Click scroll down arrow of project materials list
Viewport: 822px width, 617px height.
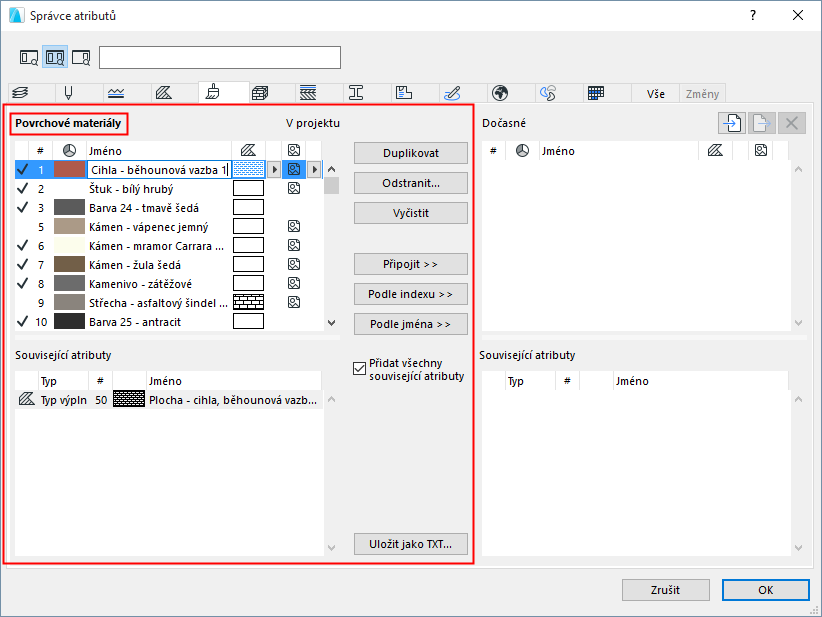331,323
